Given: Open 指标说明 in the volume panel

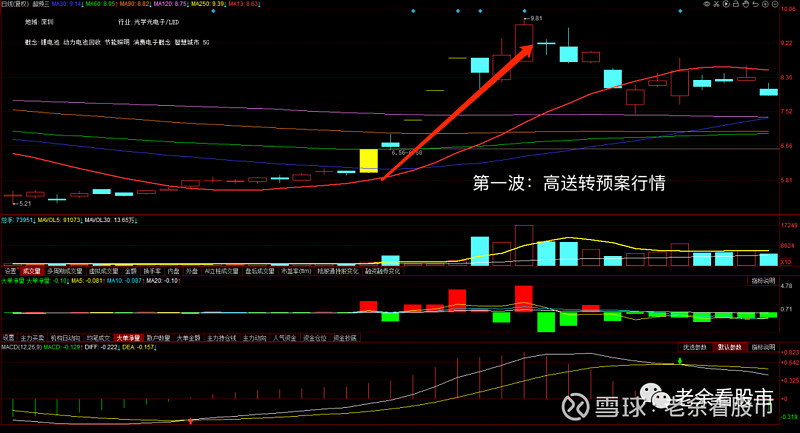Looking at the screenshot, I should point(765,281).
